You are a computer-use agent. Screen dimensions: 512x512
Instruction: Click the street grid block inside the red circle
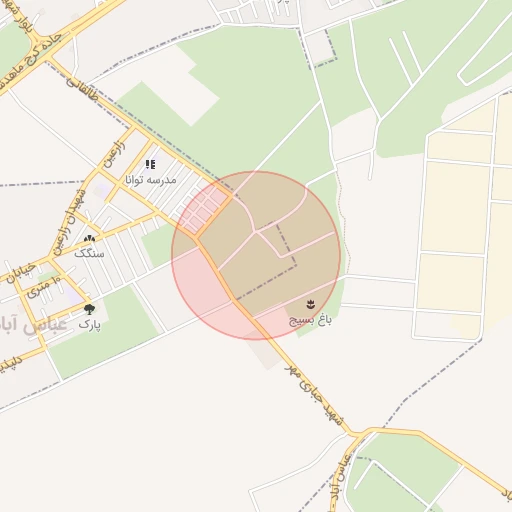(205, 210)
